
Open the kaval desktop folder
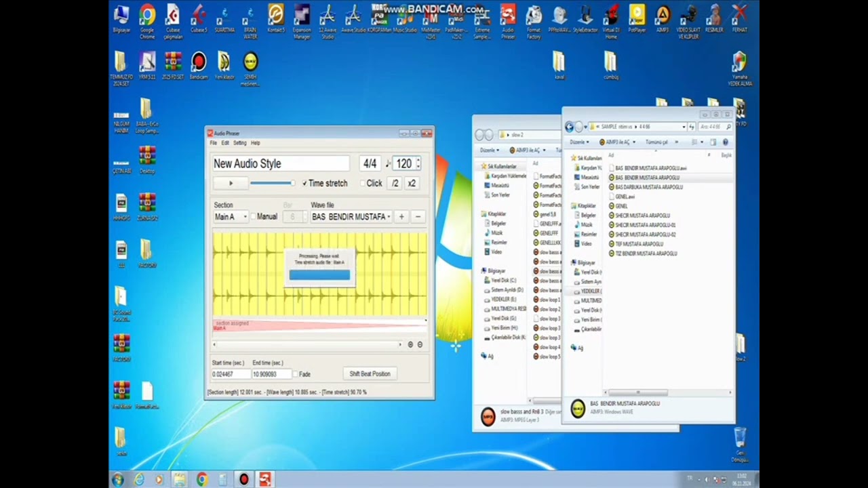[x=559, y=66]
